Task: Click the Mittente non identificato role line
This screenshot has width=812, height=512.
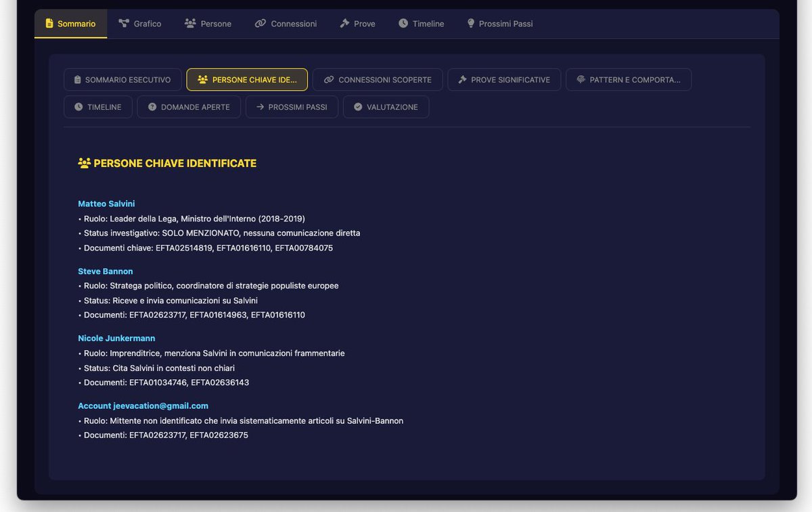Action: pos(241,421)
